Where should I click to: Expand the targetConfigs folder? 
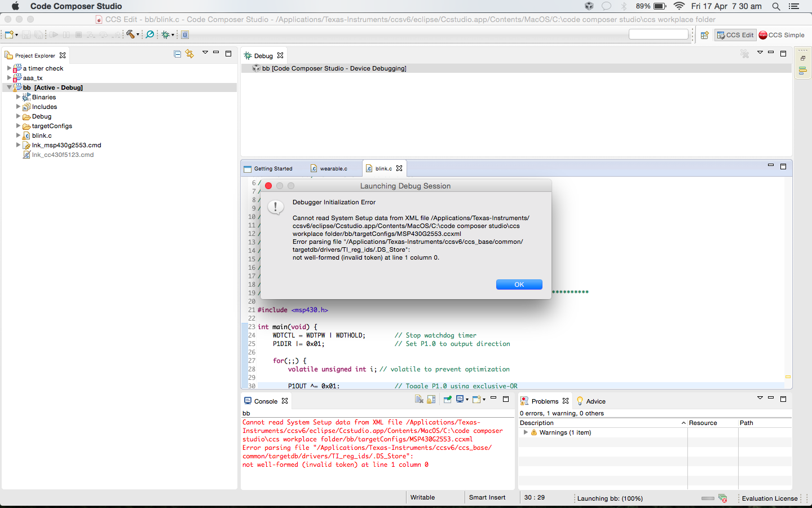click(18, 126)
